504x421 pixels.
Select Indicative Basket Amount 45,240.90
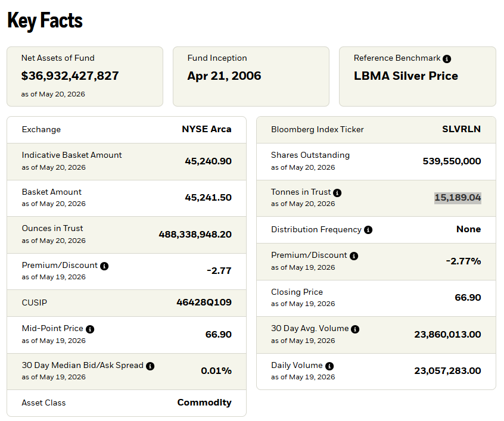click(x=209, y=161)
